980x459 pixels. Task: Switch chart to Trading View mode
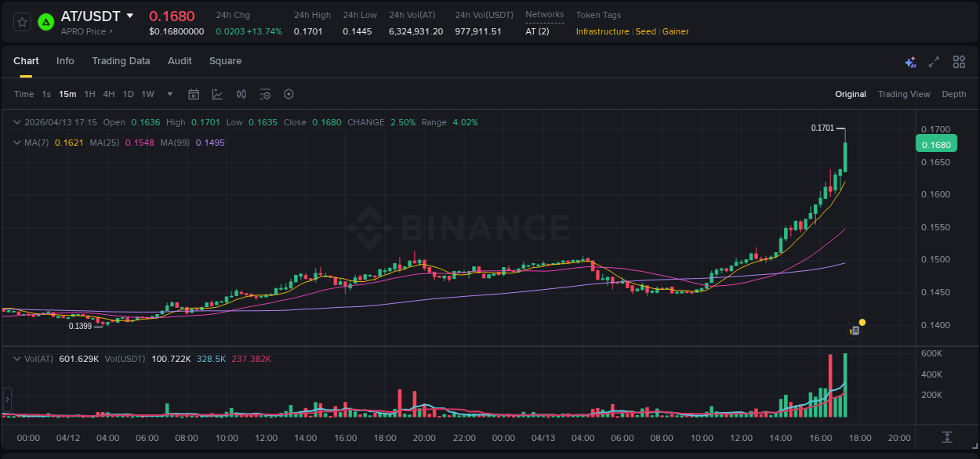pyautogui.click(x=904, y=94)
